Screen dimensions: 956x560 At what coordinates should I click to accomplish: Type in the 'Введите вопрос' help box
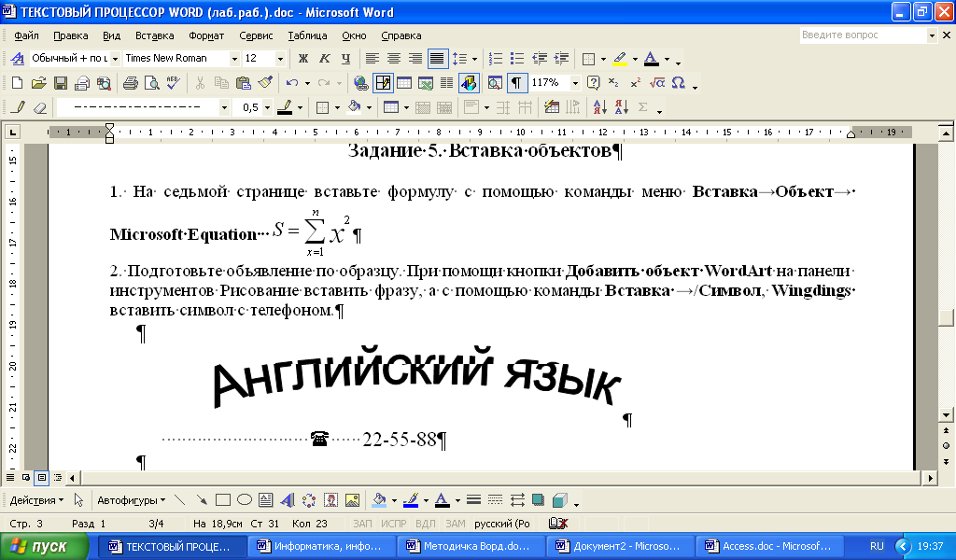(864, 35)
